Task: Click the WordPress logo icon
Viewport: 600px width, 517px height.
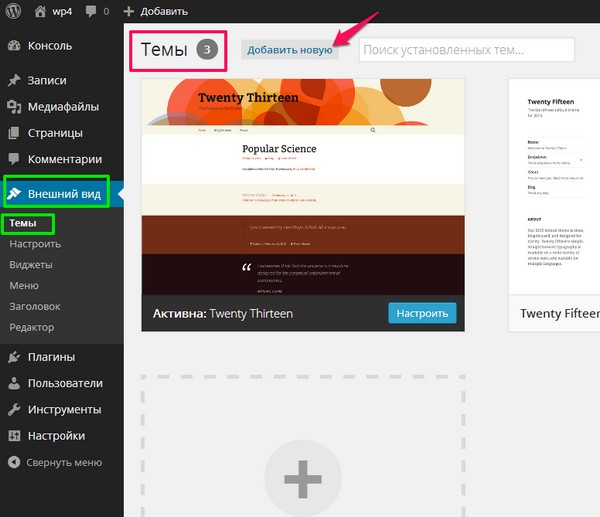Action: tap(14, 12)
